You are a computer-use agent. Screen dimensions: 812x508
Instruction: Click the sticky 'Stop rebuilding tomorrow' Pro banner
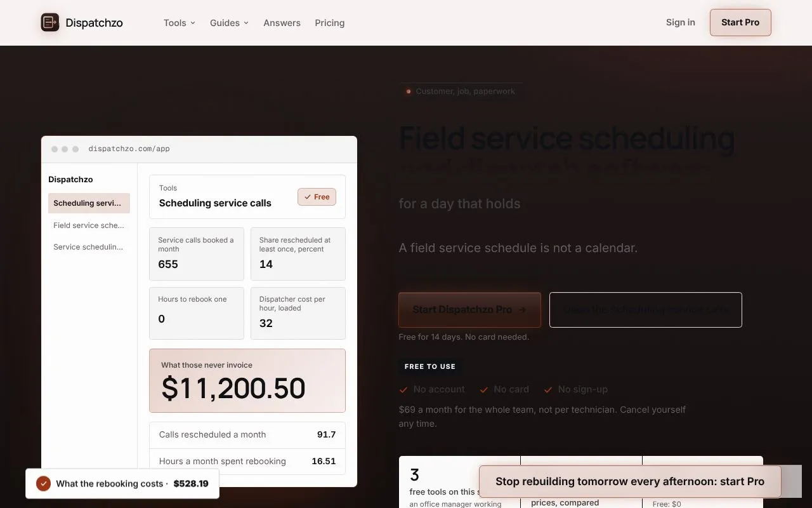pyautogui.click(x=630, y=481)
